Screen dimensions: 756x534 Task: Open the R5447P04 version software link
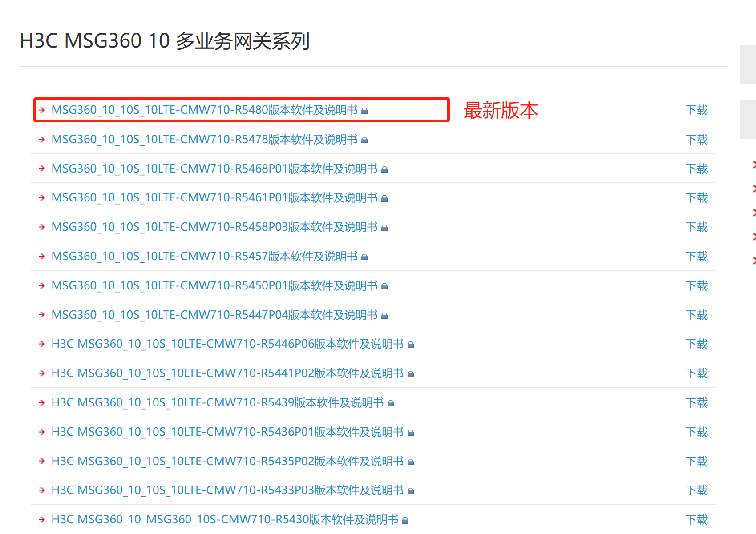coord(214,315)
